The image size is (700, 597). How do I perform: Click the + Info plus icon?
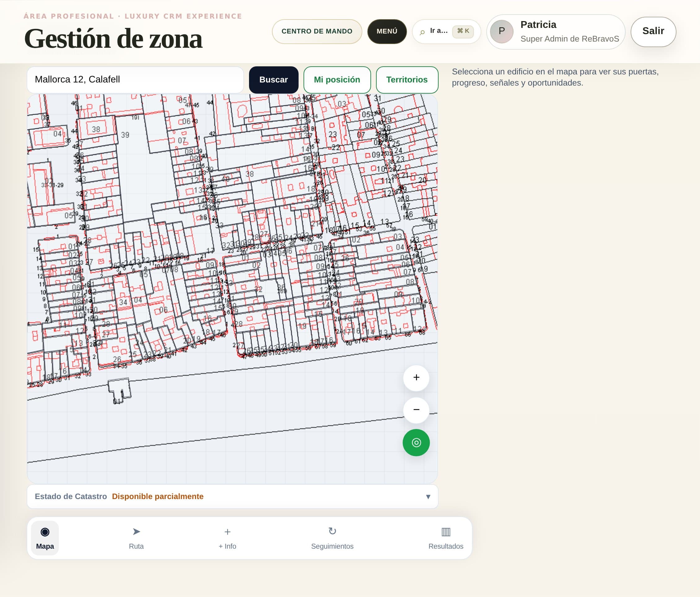tap(227, 532)
